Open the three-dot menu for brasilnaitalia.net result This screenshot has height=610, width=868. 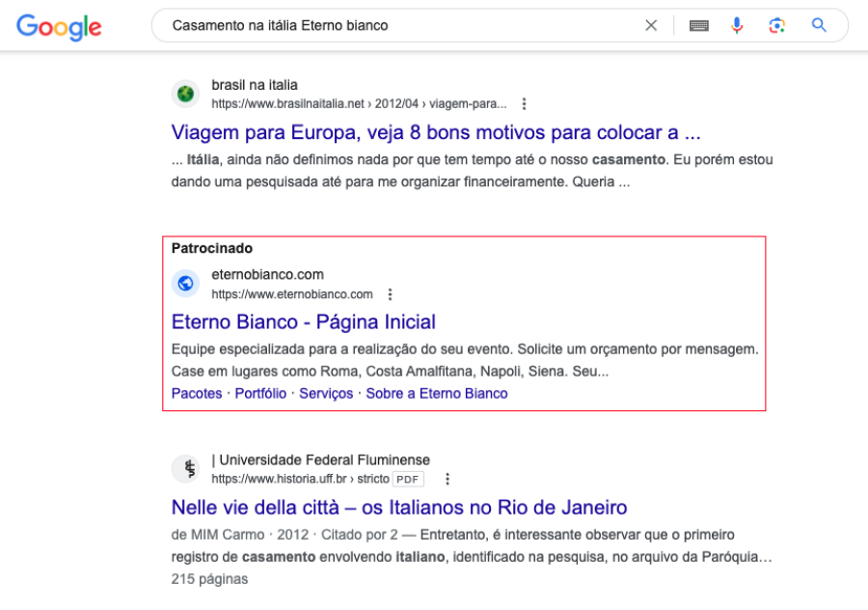pyautogui.click(x=524, y=104)
